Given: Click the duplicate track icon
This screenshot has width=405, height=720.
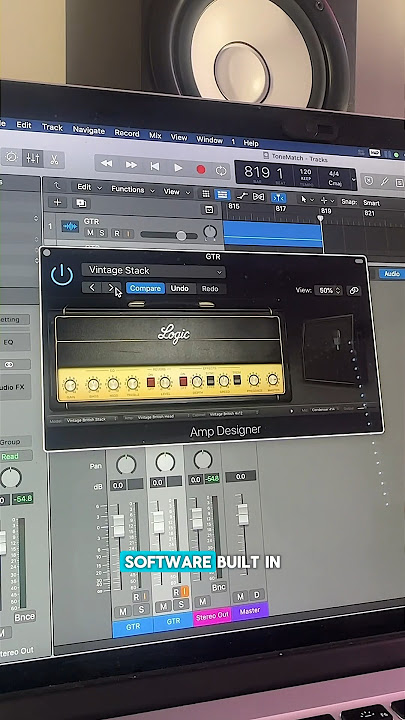Looking at the screenshot, I should tap(81, 203).
